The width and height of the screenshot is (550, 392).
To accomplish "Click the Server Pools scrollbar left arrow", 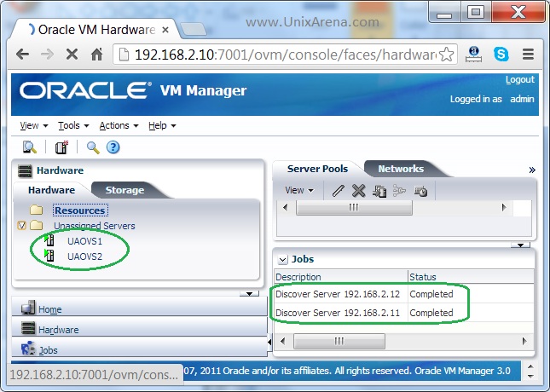I will point(285,207).
